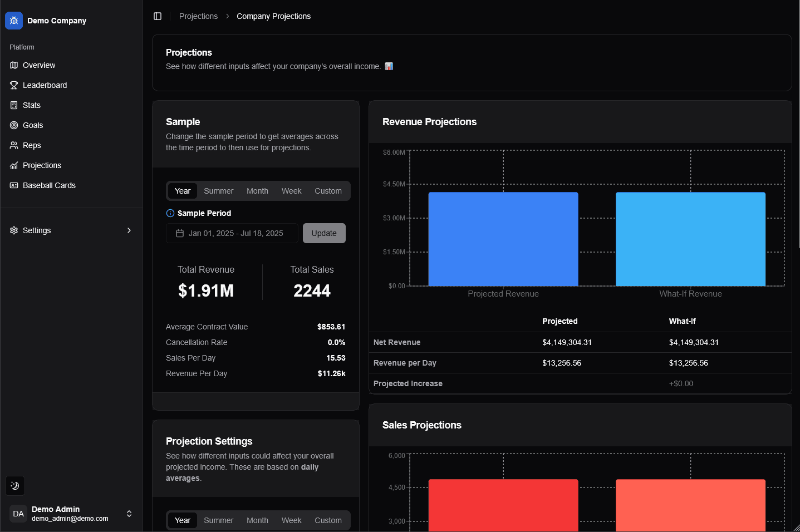Select the Custom tab in Sample card
This screenshot has width=800, height=532.
click(x=328, y=191)
